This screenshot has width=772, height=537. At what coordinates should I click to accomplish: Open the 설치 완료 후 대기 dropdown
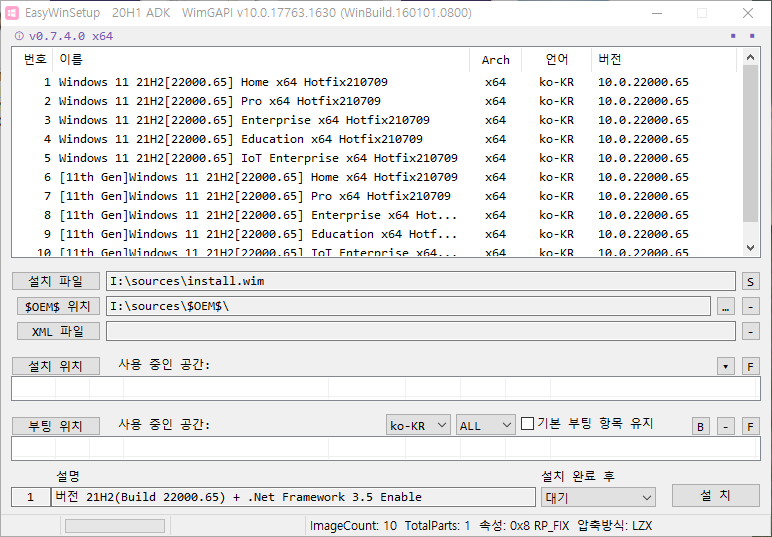point(598,498)
